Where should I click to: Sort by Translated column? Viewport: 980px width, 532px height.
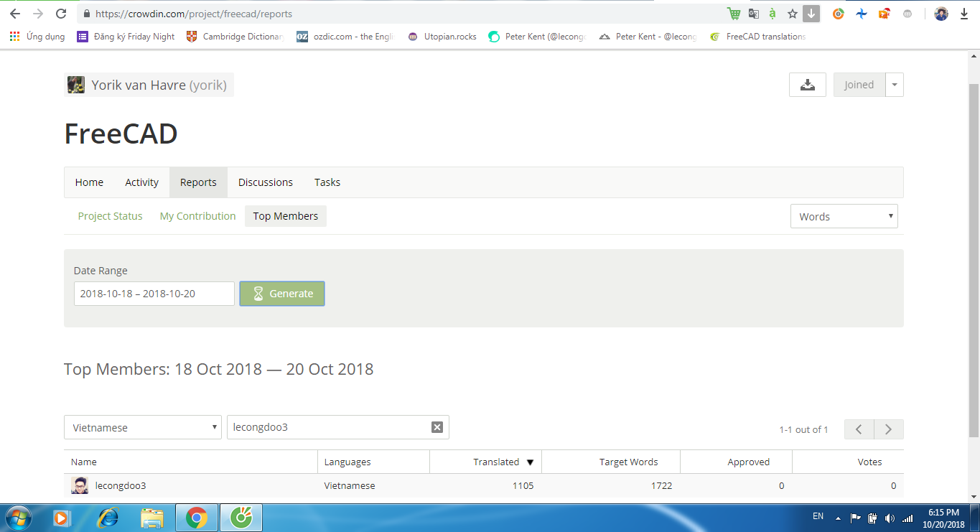click(486, 462)
